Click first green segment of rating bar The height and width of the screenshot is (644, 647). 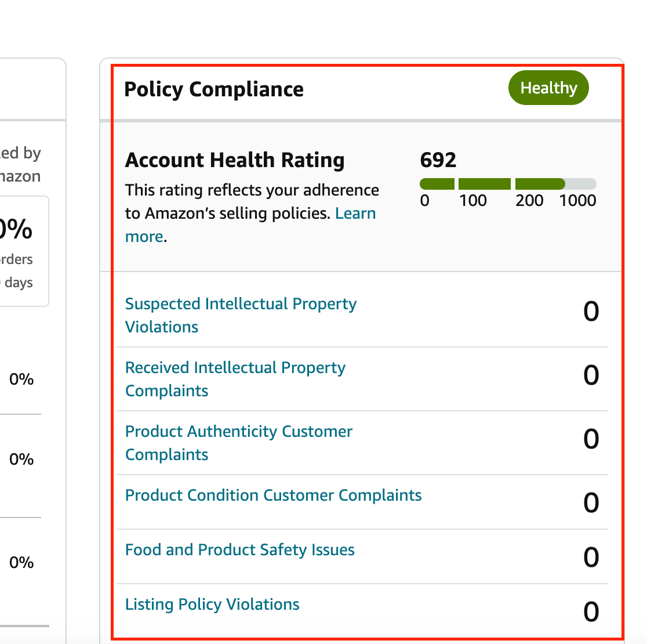tap(437, 184)
